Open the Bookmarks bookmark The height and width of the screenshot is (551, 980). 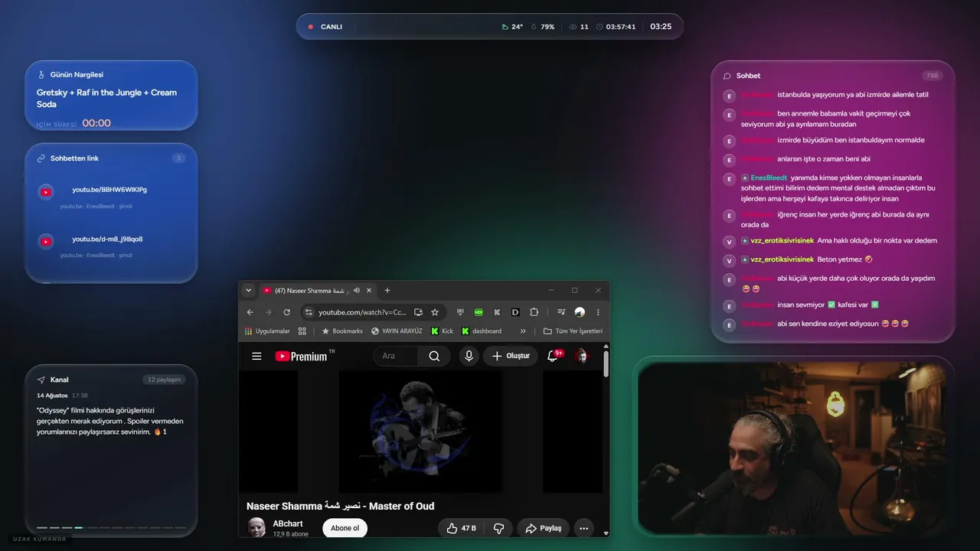coord(342,331)
